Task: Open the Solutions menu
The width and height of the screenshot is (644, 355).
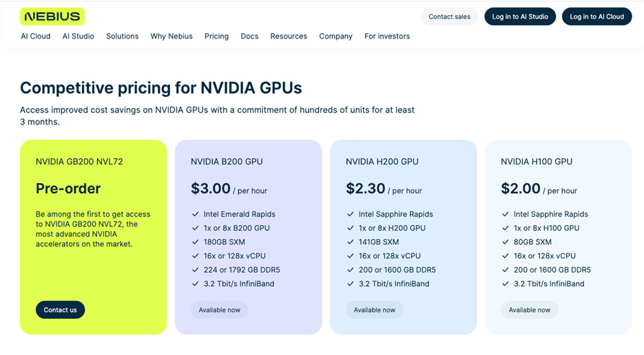Action: click(x=123, y=36)
